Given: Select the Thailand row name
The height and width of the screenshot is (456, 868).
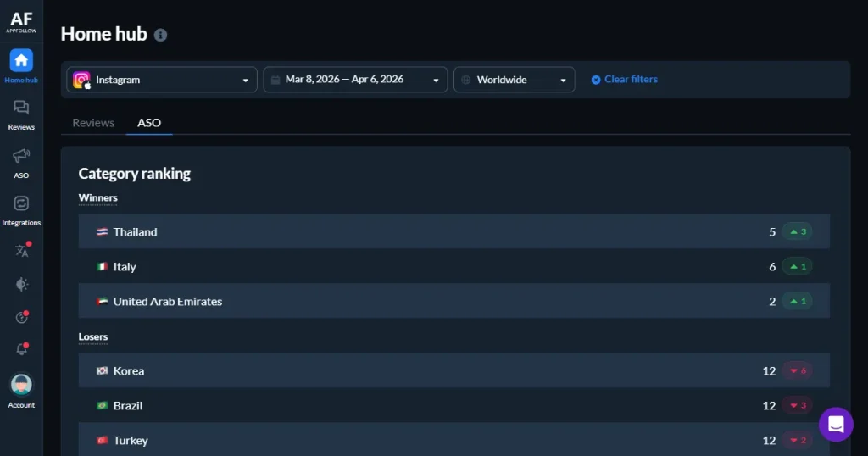Looking at the screenshot, I should (x=135, y=232).
